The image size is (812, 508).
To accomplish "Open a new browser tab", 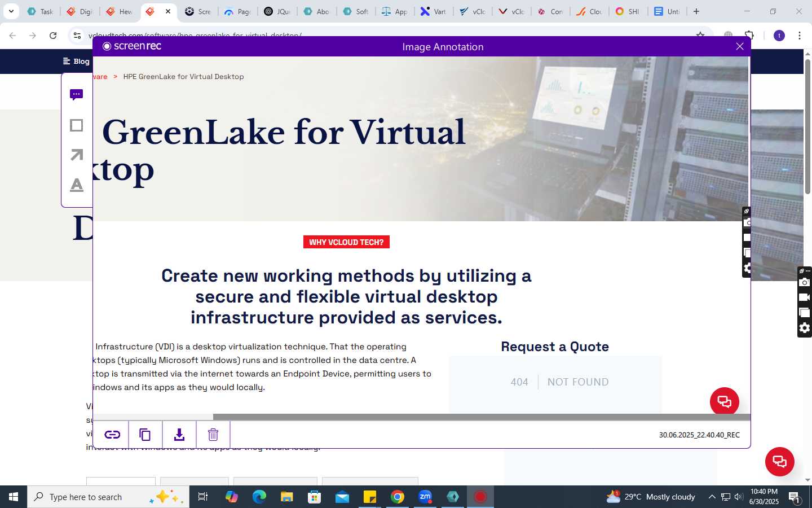I will point(696,11).
